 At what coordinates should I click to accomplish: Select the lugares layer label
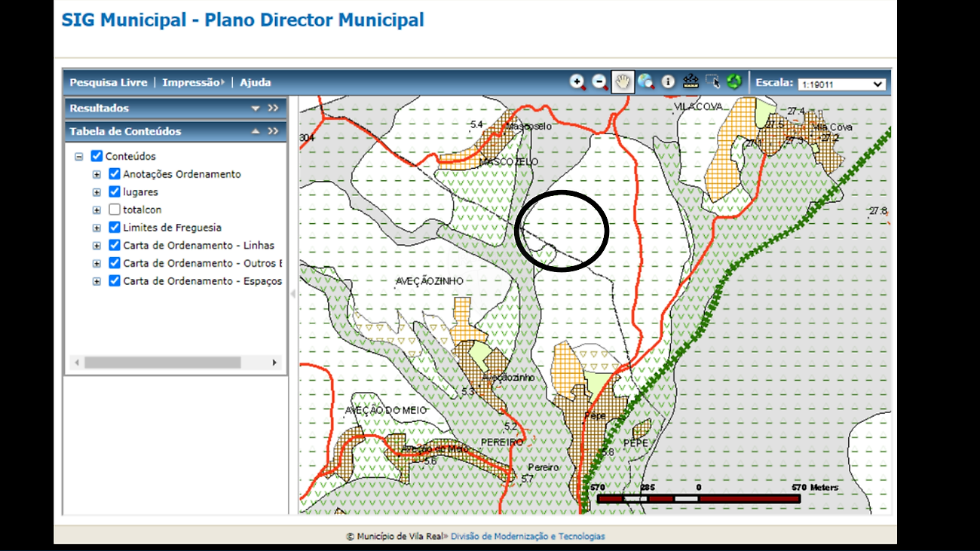(x=140, y=192)
